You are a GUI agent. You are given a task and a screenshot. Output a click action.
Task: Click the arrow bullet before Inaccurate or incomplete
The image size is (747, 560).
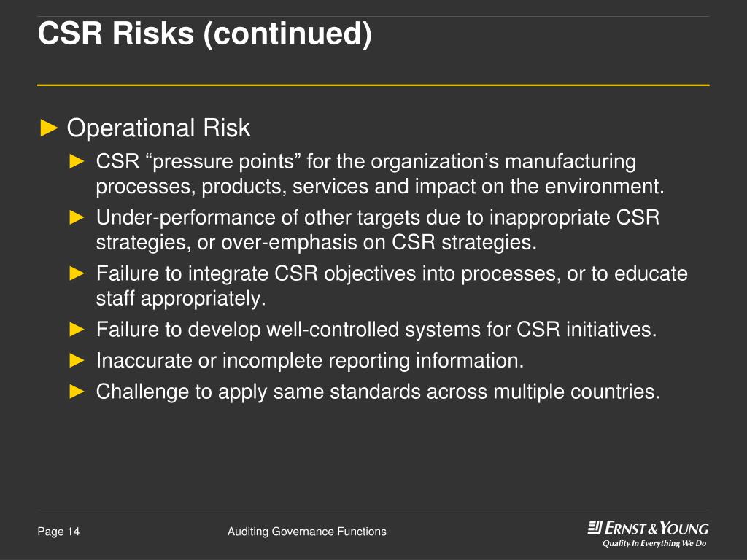[x=77, y=360]
